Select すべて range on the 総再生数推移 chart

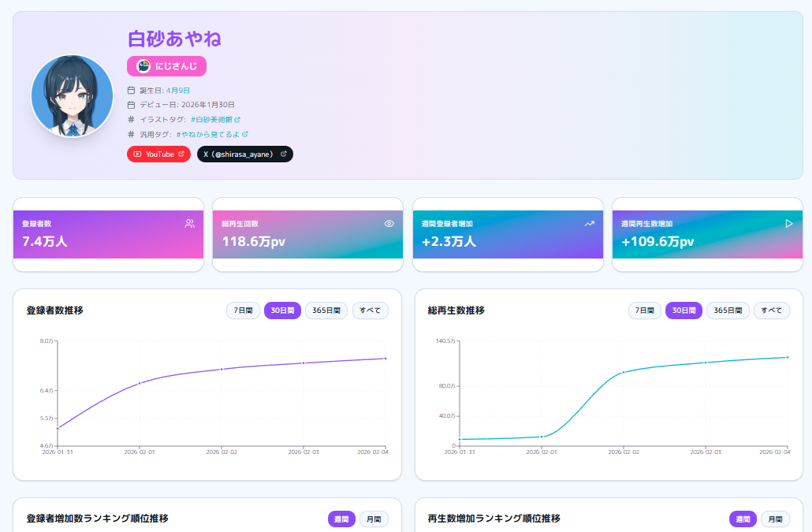(x=771, y=311)
